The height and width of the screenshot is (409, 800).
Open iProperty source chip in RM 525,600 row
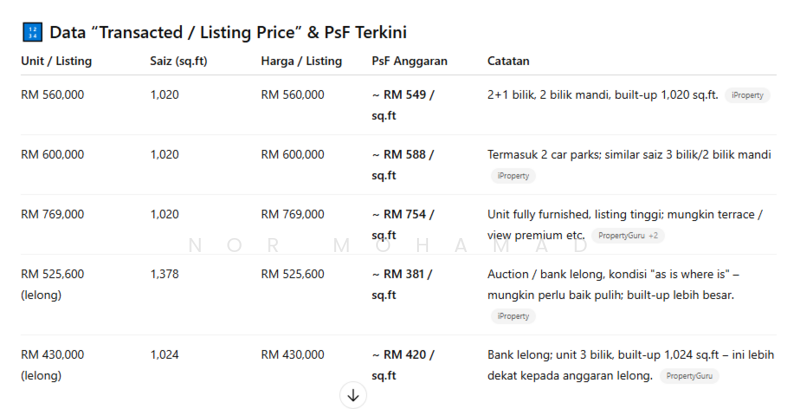[x=513, y=316]
